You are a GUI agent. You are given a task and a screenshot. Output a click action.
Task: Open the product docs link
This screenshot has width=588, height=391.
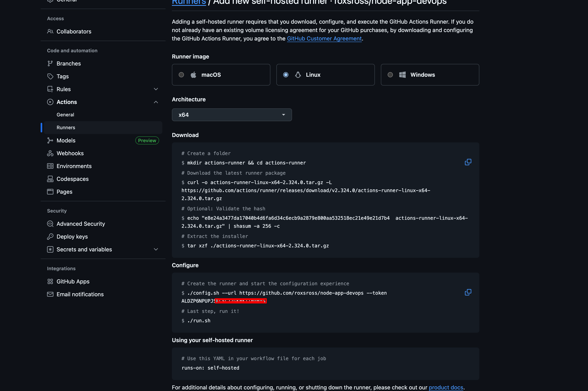click(x=446, y=387)
